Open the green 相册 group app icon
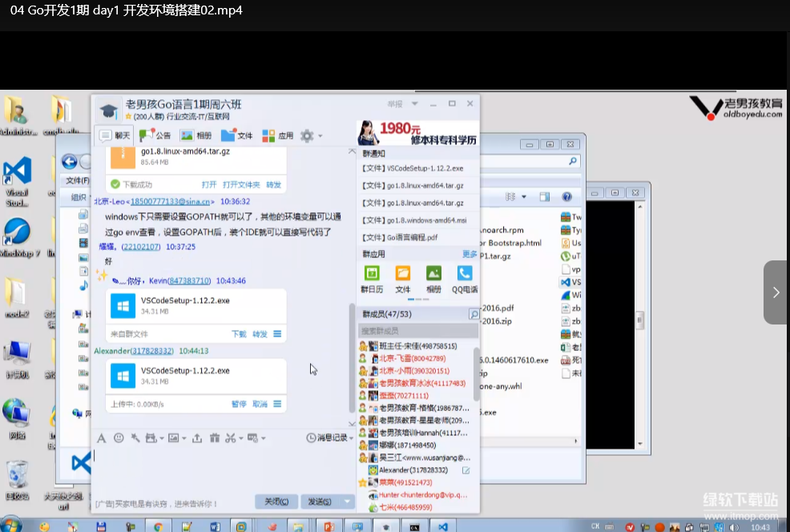This screenshot has height=532, width=790. (433, 280)
